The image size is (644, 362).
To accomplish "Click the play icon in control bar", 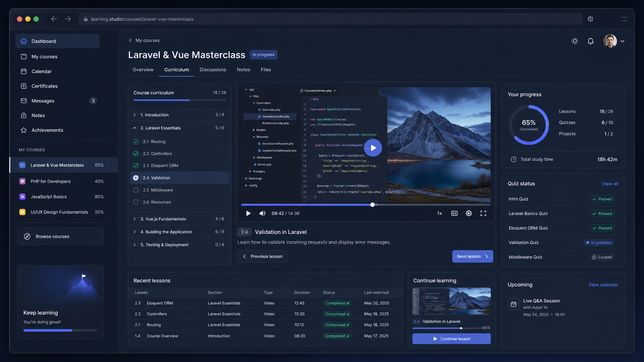I will (248, 214).
